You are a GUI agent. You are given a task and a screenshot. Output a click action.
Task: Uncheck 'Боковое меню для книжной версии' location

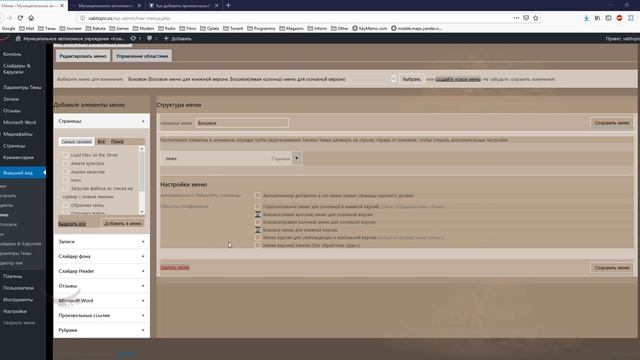[x=258, y=230]
